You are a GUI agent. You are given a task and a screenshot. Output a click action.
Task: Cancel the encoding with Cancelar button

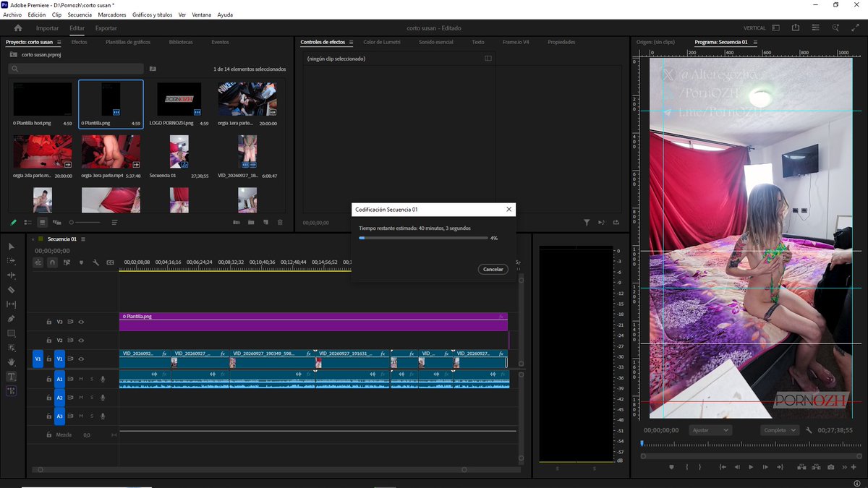pos(493,269)
